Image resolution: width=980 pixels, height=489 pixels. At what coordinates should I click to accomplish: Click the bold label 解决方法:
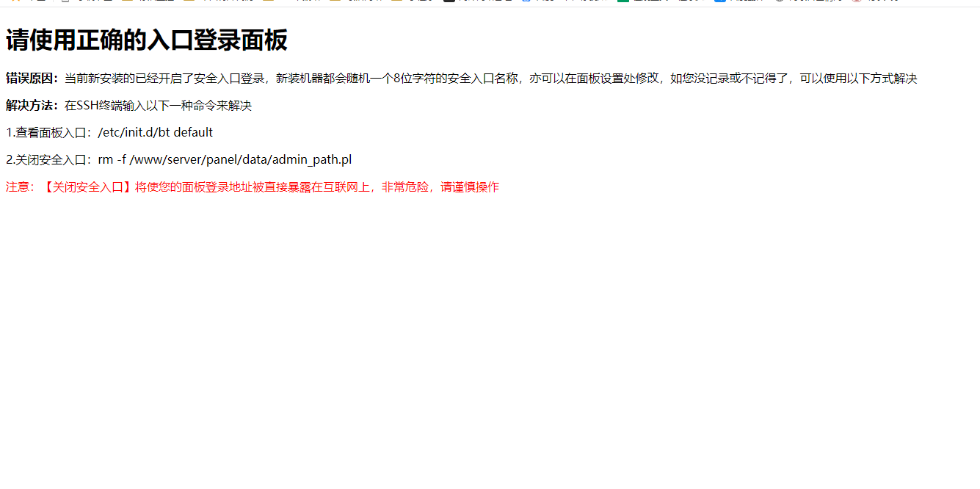pos(32,106)
